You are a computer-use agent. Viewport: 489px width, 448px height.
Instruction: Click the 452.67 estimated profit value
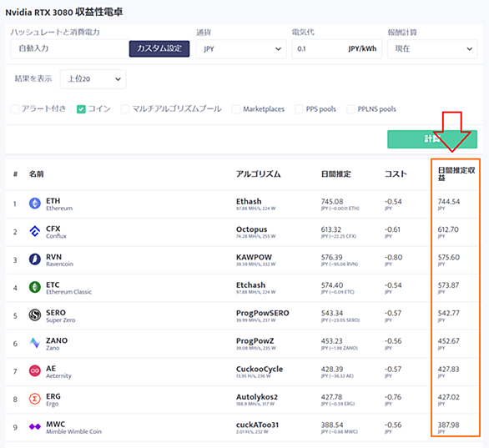pos(448,341)
